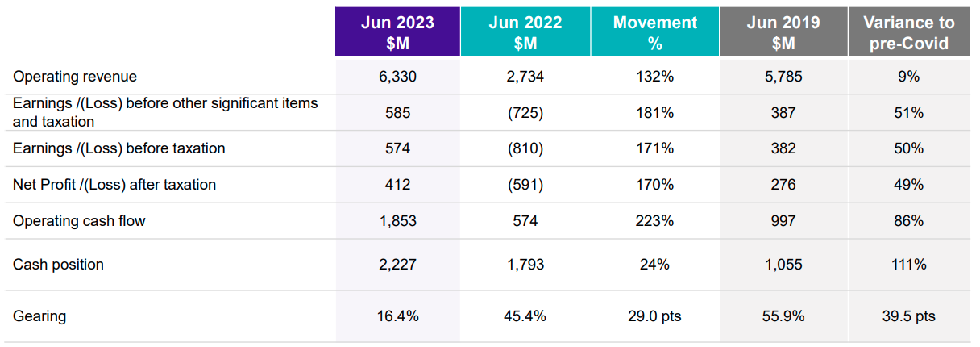Click the 223% movement cell
The width and height of the screenshot is (980, 347).
[x=654, y=220]
